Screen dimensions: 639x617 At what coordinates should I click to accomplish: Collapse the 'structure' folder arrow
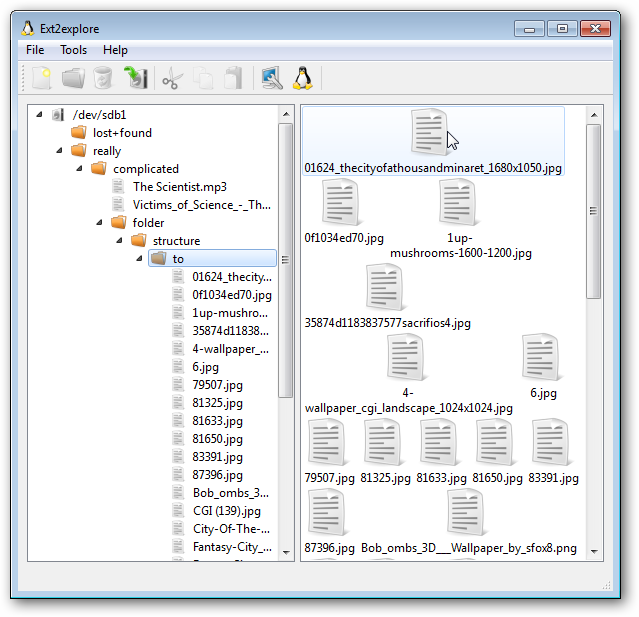pos(119,241)
